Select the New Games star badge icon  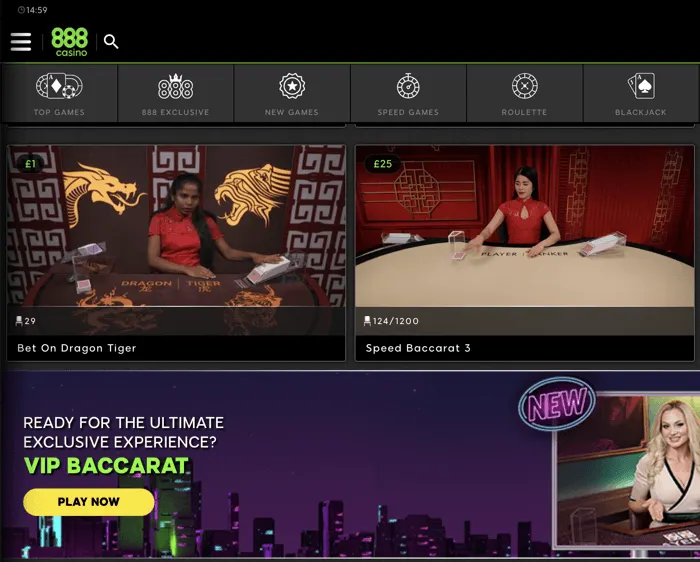coord(292,86)
